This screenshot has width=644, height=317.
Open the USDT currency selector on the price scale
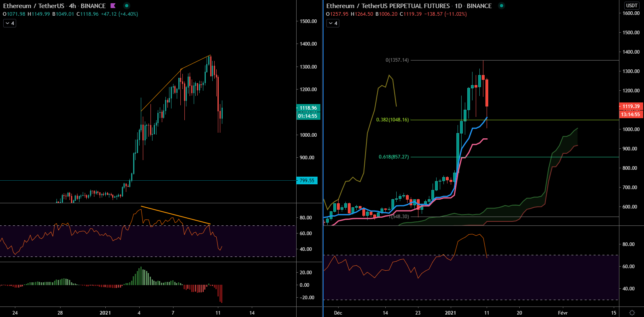(631, 5)
